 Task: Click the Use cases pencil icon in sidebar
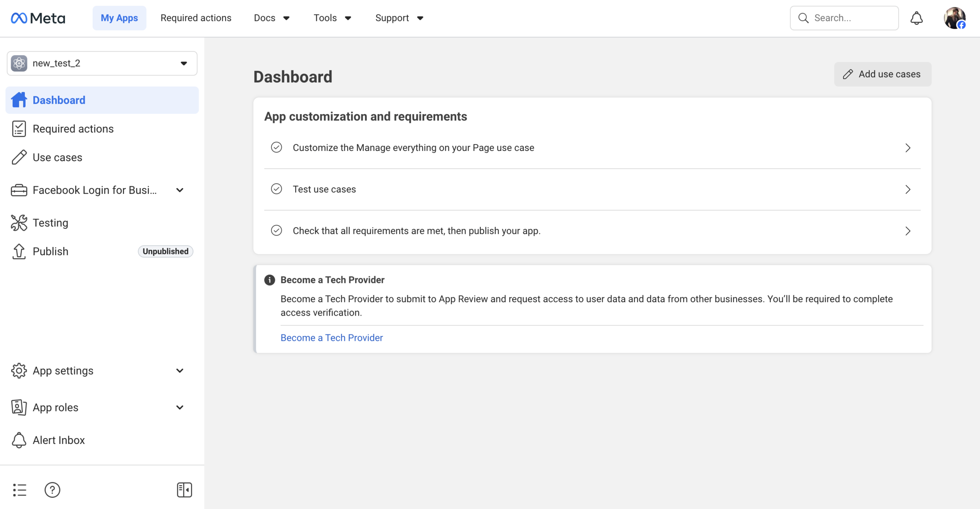pyautogui.click(x=19, y=157)
